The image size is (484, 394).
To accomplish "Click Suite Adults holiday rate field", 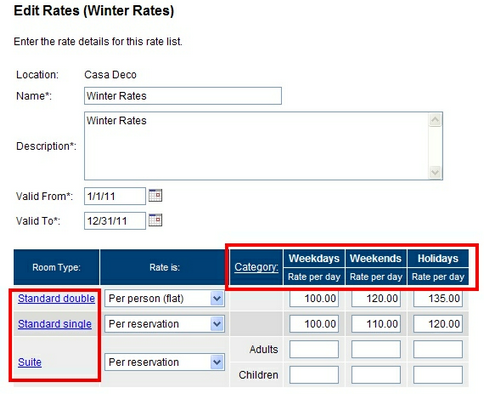I will [438, 349].
